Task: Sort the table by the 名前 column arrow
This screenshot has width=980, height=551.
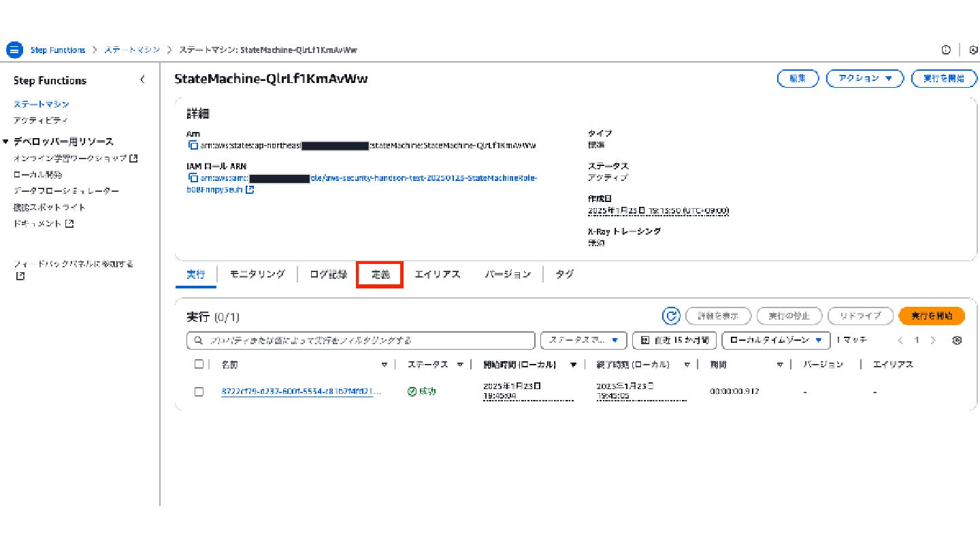Action: (x=385, y=365)
